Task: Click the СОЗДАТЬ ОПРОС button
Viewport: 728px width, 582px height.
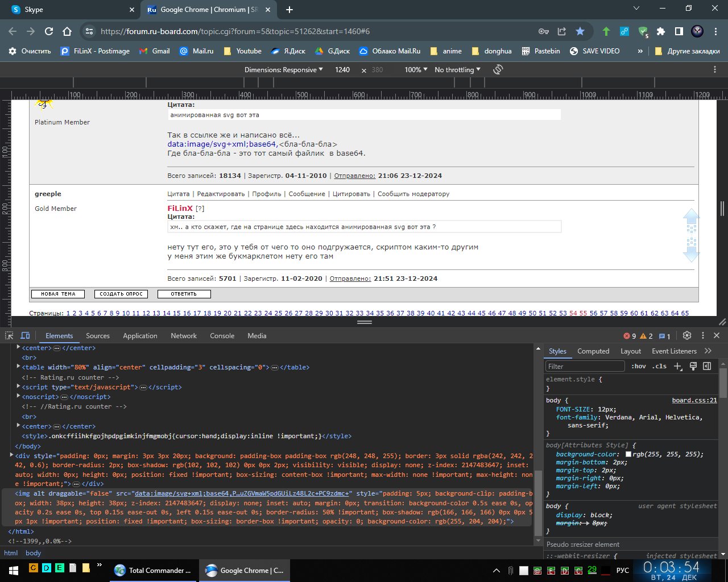Action: 121,294
